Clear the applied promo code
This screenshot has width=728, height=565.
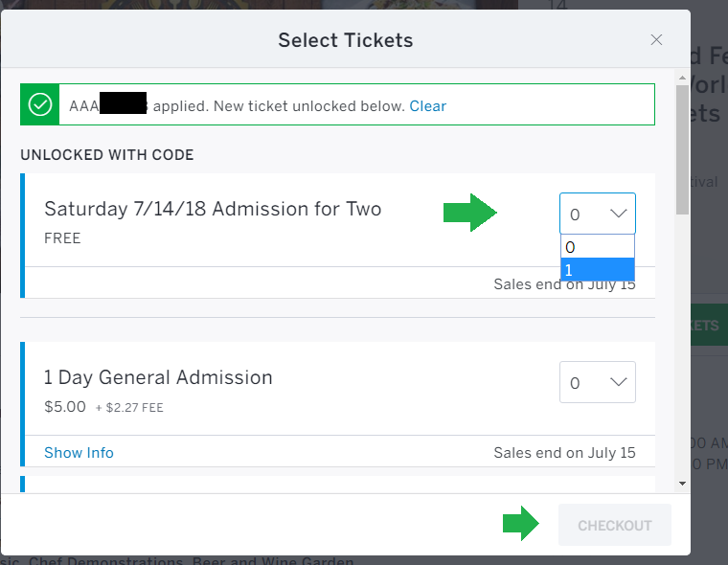click(427, 106)
